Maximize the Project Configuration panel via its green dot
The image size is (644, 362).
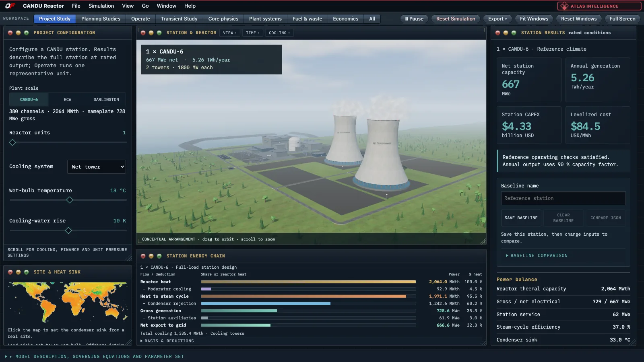pos(26,33)
